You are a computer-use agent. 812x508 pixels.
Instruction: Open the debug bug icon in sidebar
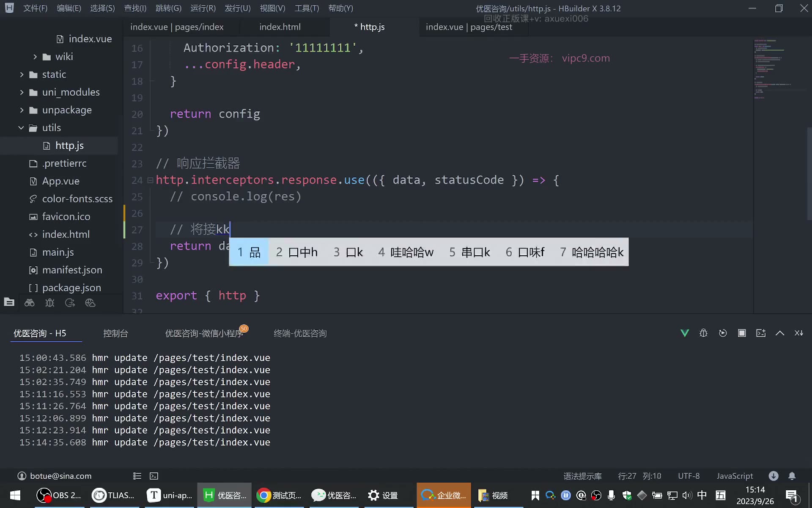coord(50,303)
